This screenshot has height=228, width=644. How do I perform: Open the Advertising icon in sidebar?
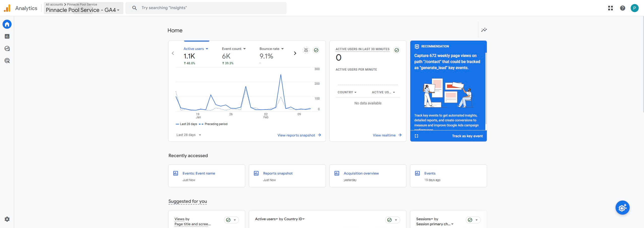pos(7,61)
